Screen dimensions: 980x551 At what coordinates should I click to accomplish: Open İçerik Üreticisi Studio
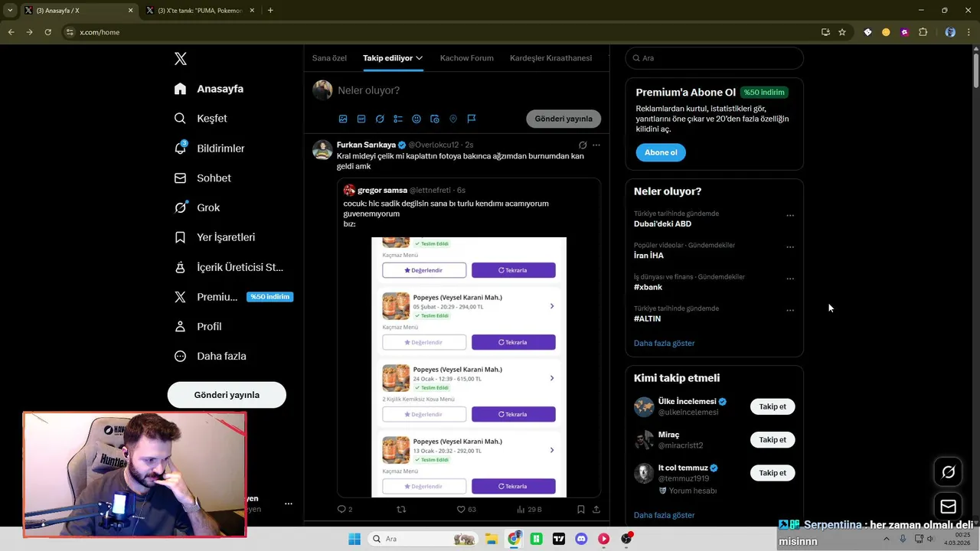click(x=229, y=267)
